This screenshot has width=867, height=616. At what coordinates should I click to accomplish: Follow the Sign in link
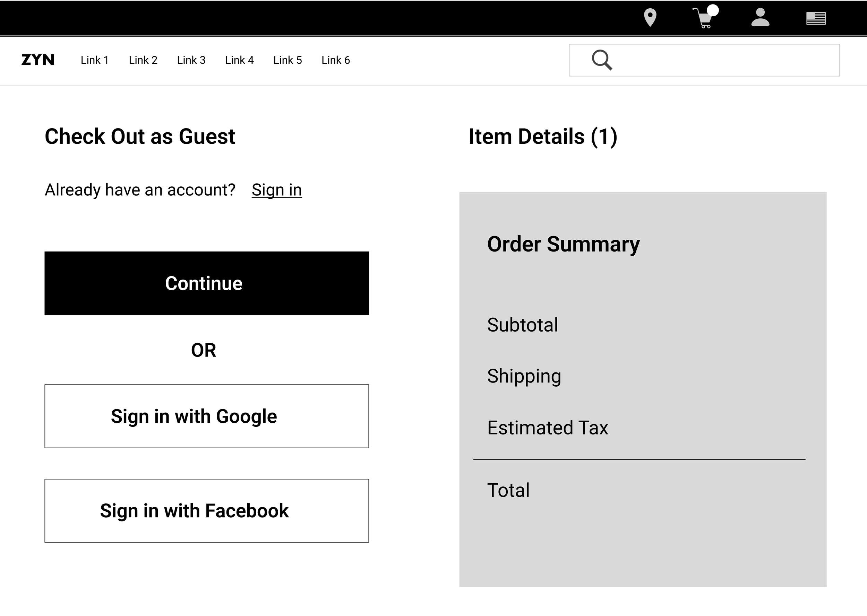(276, 190)
